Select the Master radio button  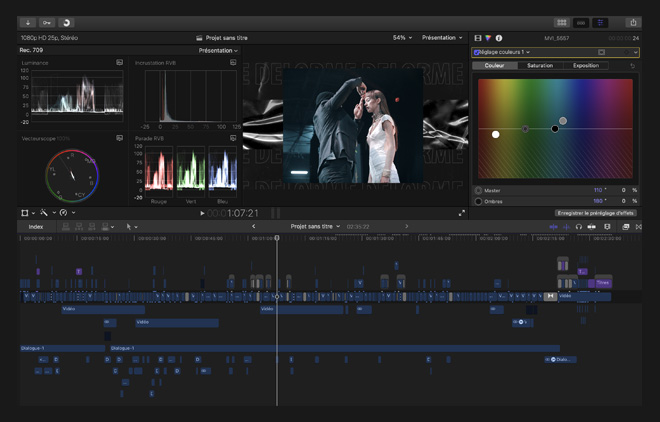[478, 190]
